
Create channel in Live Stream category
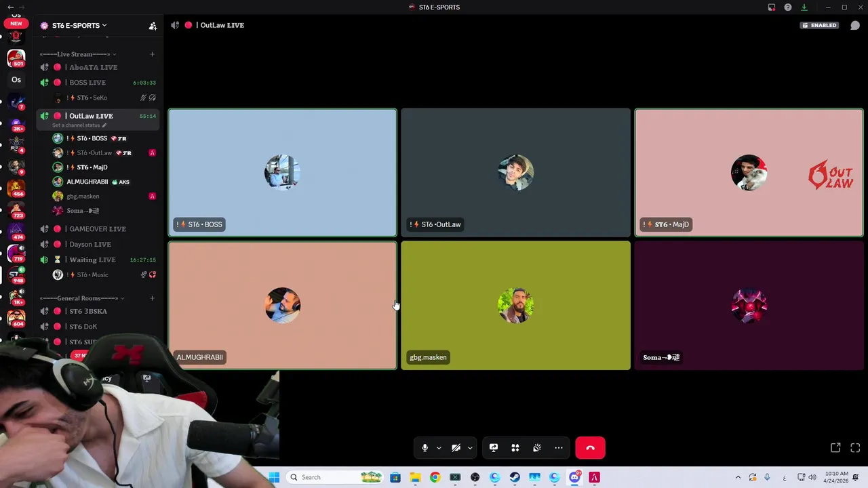coord(152,54)
